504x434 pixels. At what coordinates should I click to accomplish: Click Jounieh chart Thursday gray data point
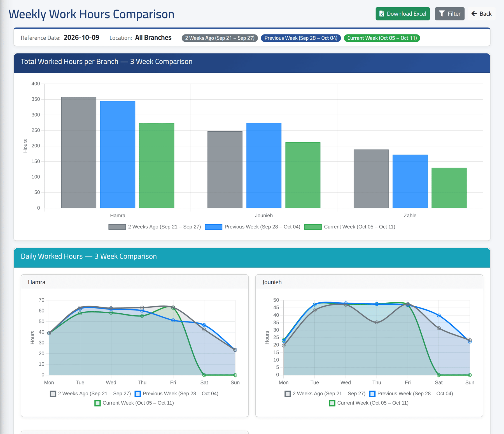pos(377,323)
